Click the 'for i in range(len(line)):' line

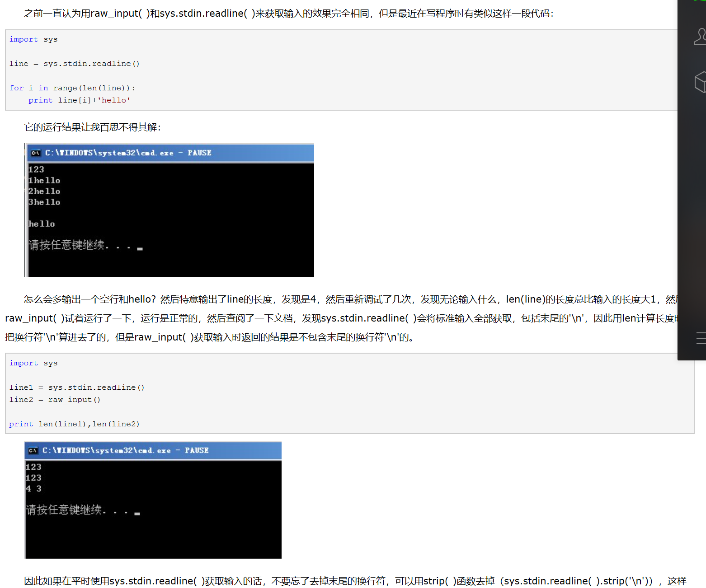(x=72, y=88)
